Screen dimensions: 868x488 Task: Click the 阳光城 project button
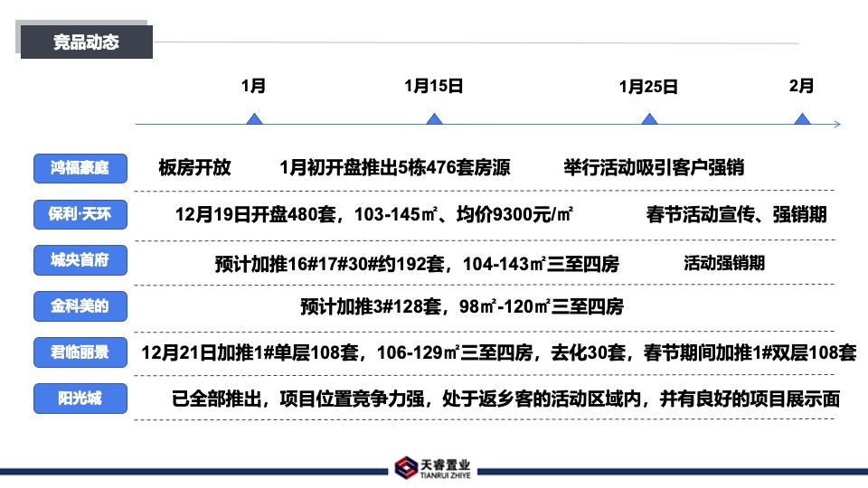[x=80, y=398]
